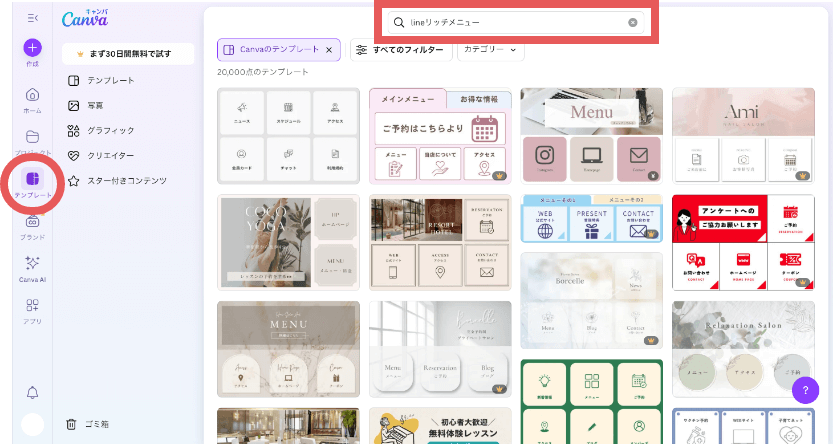Click the まず30日間無料で試す button
The width and height of the screenshot is (833, 444).
[x=128, y=52]
